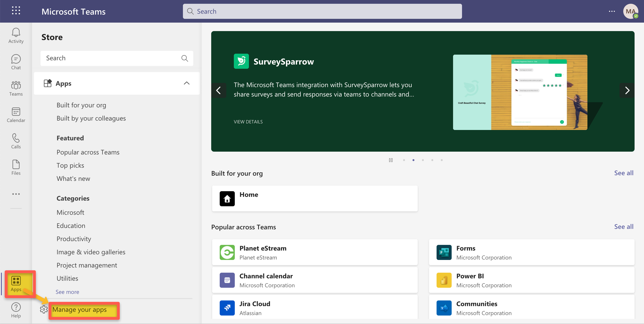
Task: Open more apps ellipsis in left rail
Action: pos(16,194)
